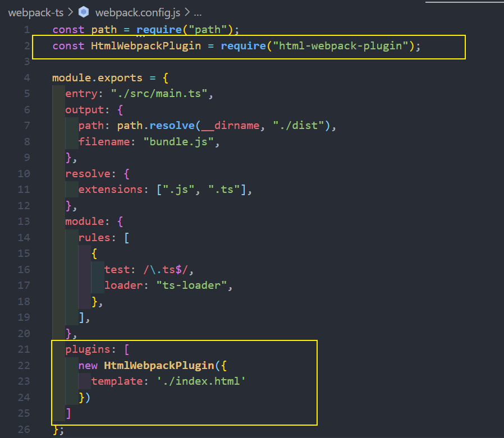Click line number 4 in the gutter
Screen dimensions: 504x438
(27, 78)
